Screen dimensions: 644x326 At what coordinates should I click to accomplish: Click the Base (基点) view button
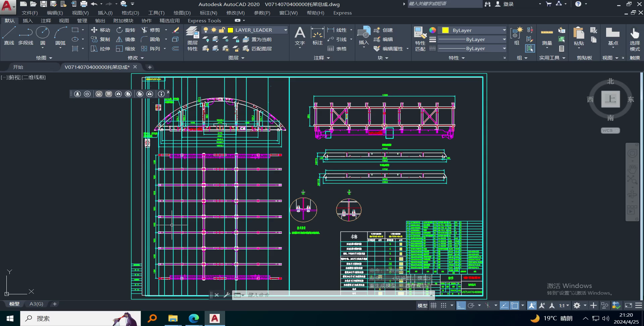point(613,37)
